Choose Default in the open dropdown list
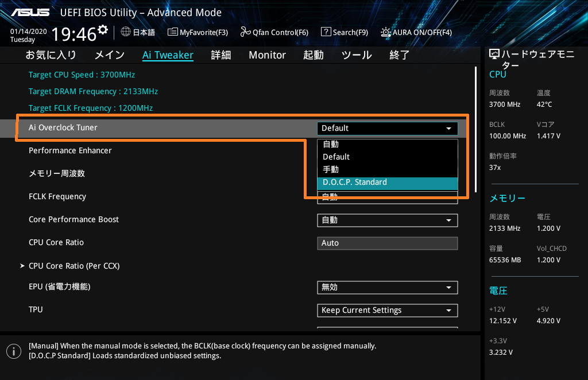Image resolution: width=588 pixels, height=380 pixels. point(388,157)
